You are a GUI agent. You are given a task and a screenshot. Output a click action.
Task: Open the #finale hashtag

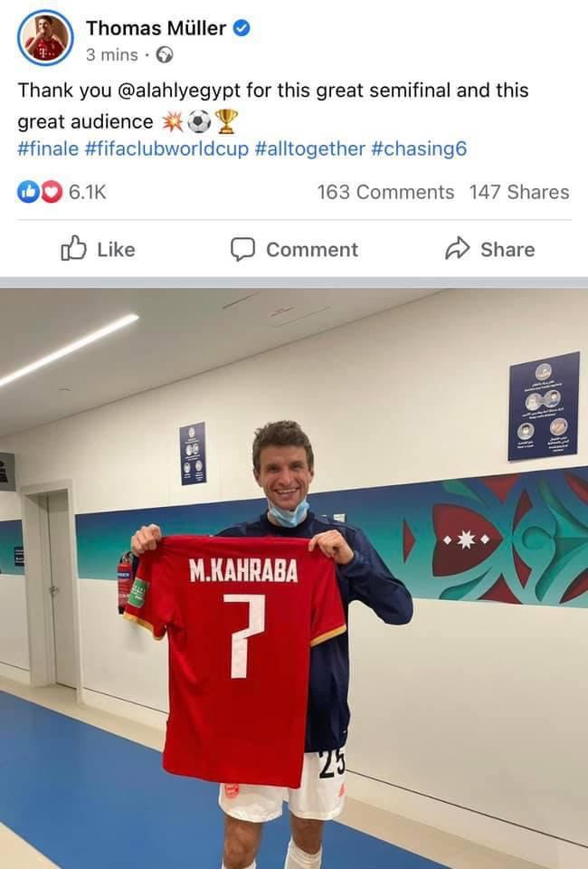click(x=48, y=148)
